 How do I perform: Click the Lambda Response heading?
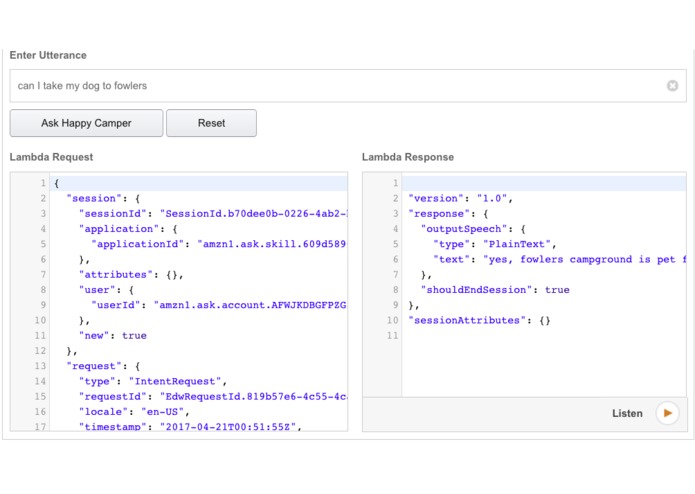[x=408, y=157]
